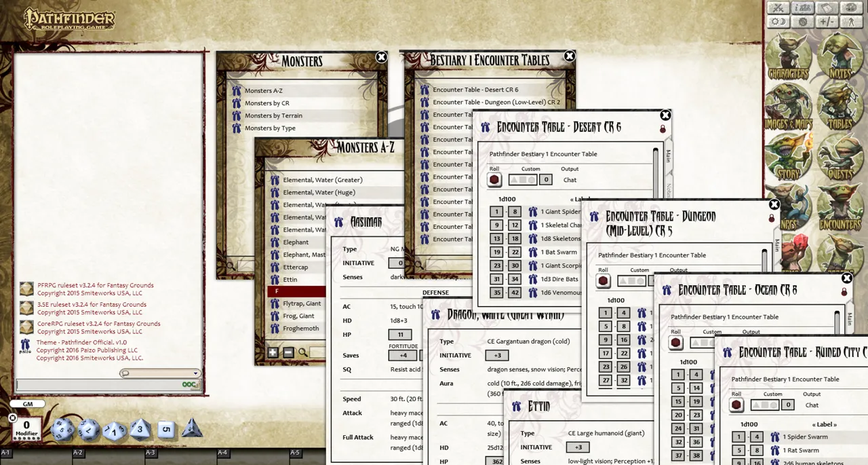Click the search magnifier in Monsters A-Z

[x=303, y=352]
